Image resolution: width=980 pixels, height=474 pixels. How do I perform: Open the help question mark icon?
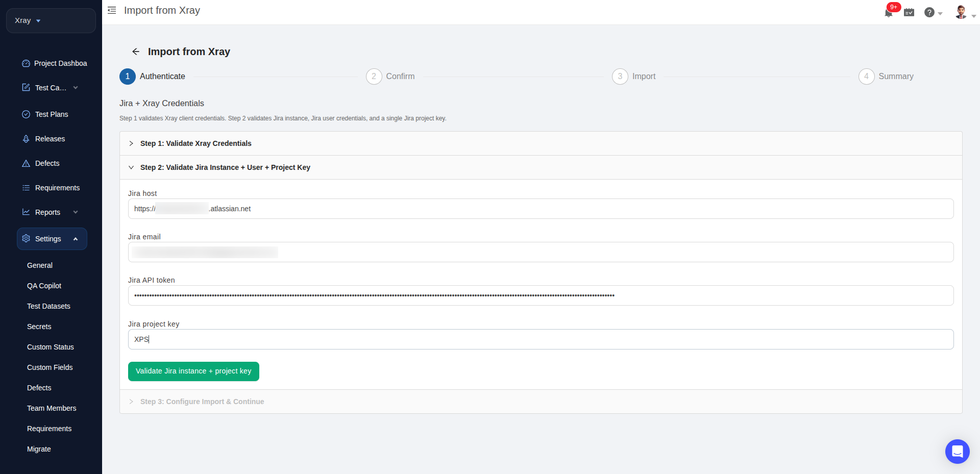click(929, 12)
